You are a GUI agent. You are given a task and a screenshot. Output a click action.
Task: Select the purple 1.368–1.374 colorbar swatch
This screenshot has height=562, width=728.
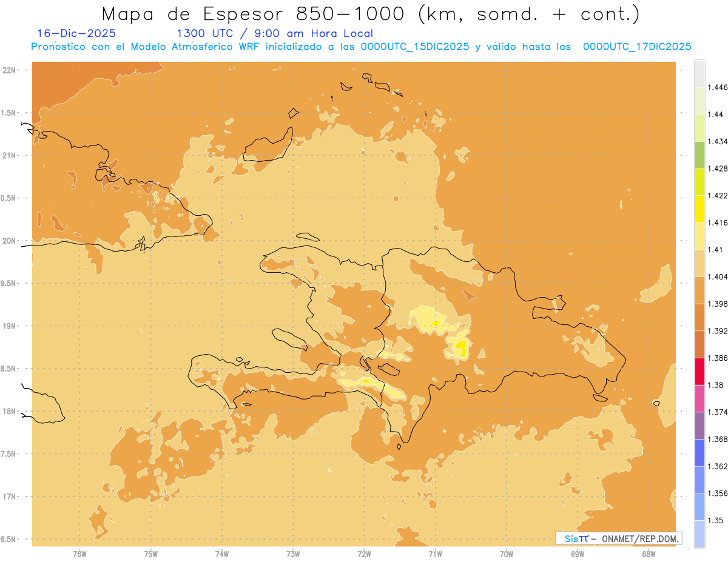click(x=699, y=426)
